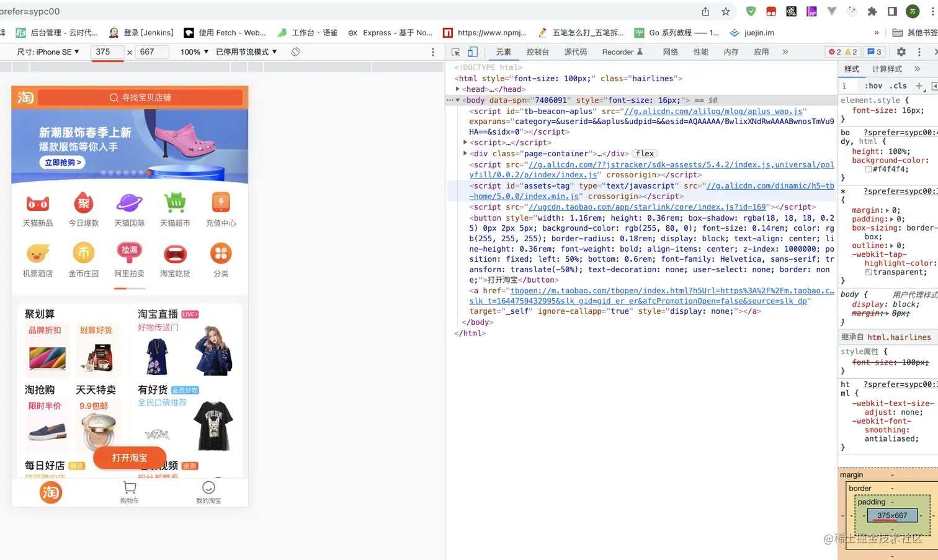Show hidden bookmarks overflow chevron
This screenshot has width=938, height=560.
point(877,33)
